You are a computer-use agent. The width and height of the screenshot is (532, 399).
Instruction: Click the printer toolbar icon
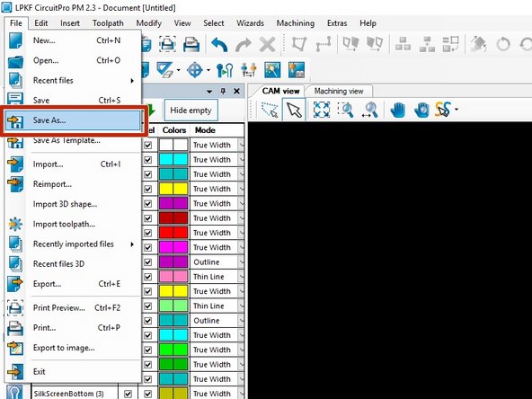coord(191,44)
